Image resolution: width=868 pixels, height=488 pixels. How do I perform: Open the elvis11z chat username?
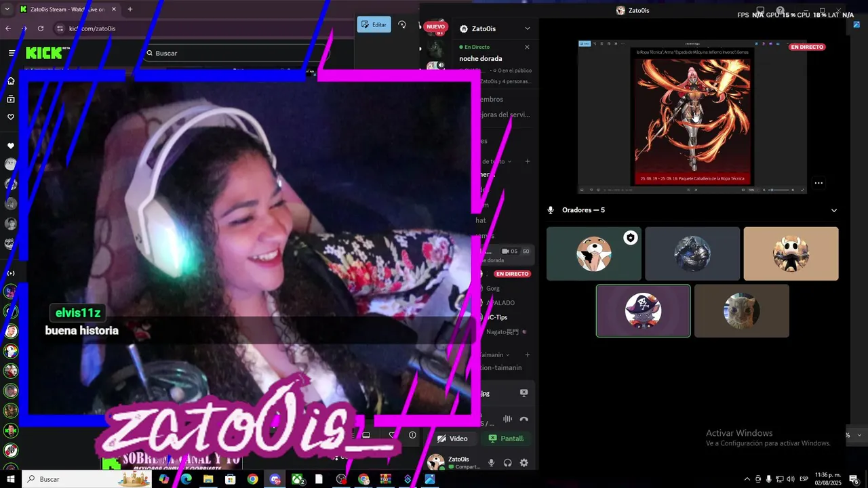tap(78, 312)
